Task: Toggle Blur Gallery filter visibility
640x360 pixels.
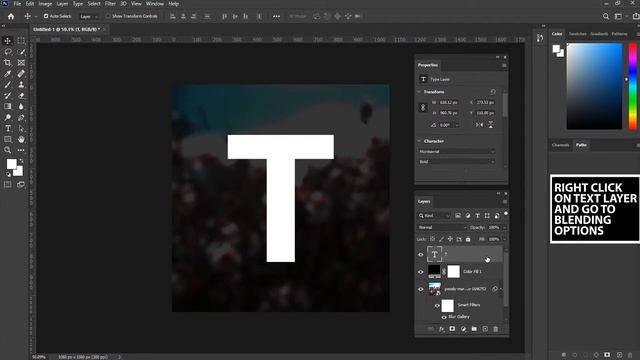Action: tap(444, 317)
